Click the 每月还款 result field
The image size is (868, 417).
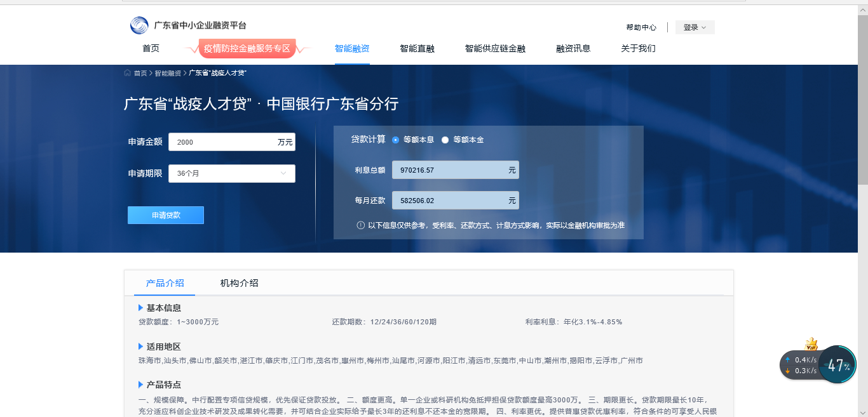456,201
